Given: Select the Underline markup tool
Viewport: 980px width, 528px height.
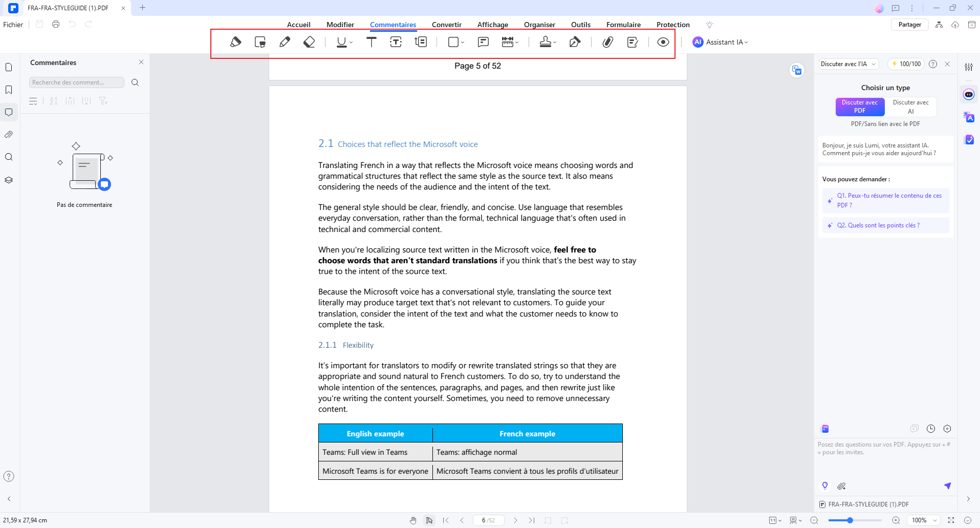Looking at the screenshot, I should pyautogui.click(x=341, y=42).
